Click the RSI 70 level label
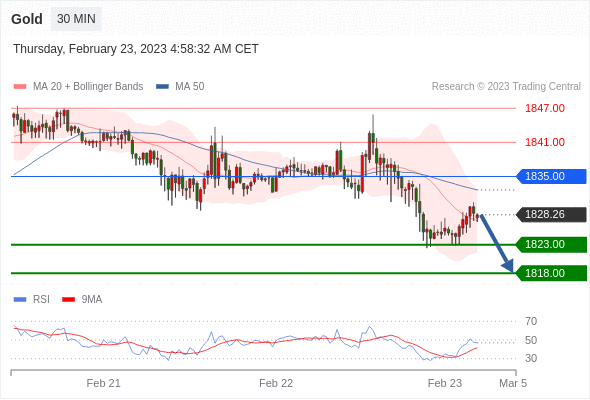This screenshot has height=400, width=590. (531, 321)
